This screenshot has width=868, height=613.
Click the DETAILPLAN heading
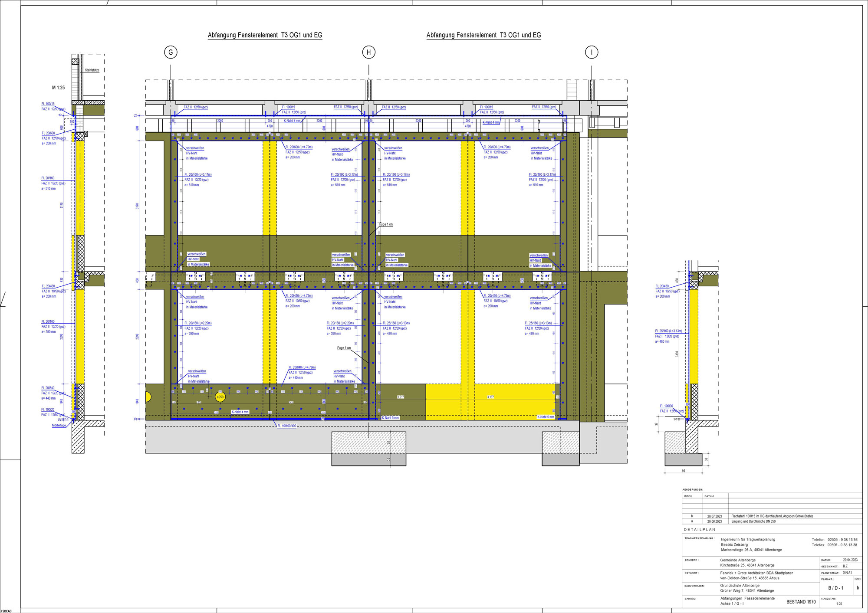(x=700, y=530)
